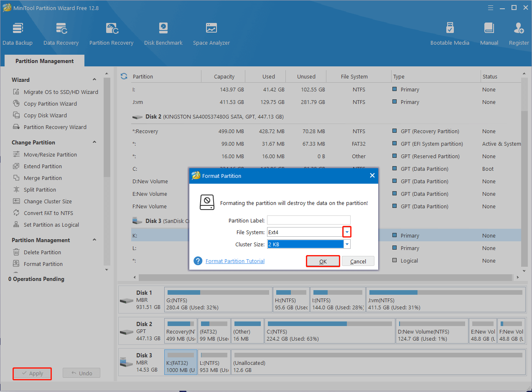The image size is (532, 392).
Task: Click the Partition Label input field
Action: tap(309, 220)
